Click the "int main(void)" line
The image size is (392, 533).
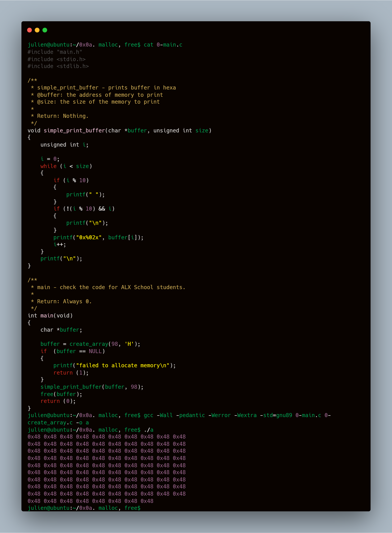pos(50,316)
